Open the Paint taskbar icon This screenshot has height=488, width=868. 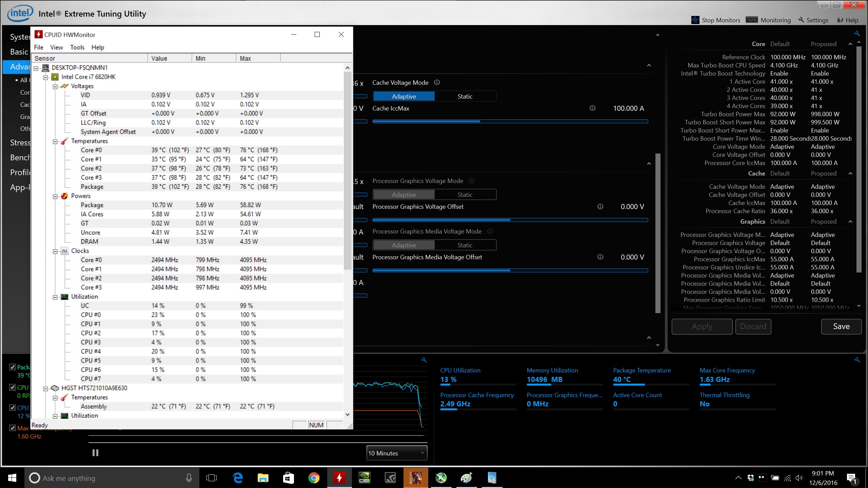pyautogui.click(x=467, y=478)
